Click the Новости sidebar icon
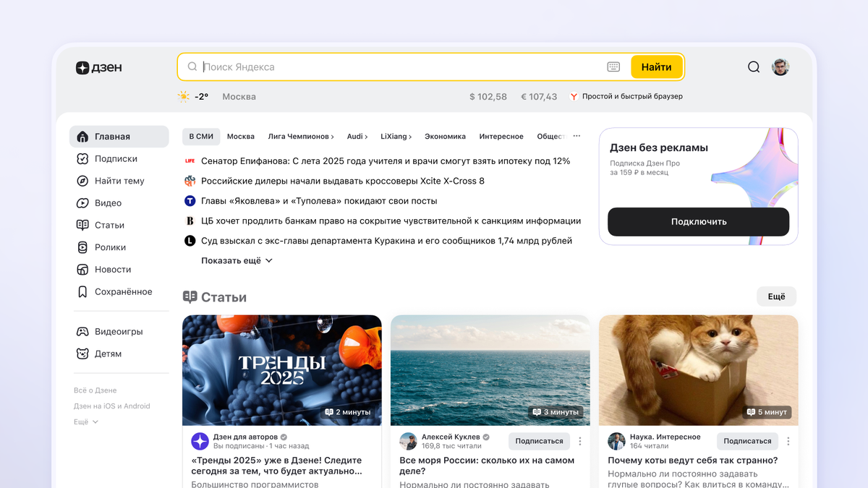 tap(82, 270)
